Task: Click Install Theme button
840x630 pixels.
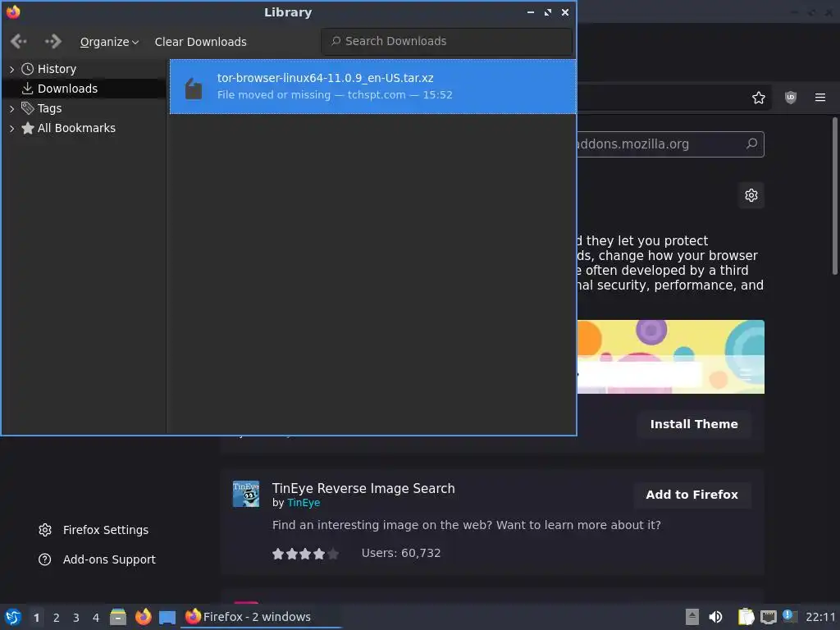Action: (694, 424)
